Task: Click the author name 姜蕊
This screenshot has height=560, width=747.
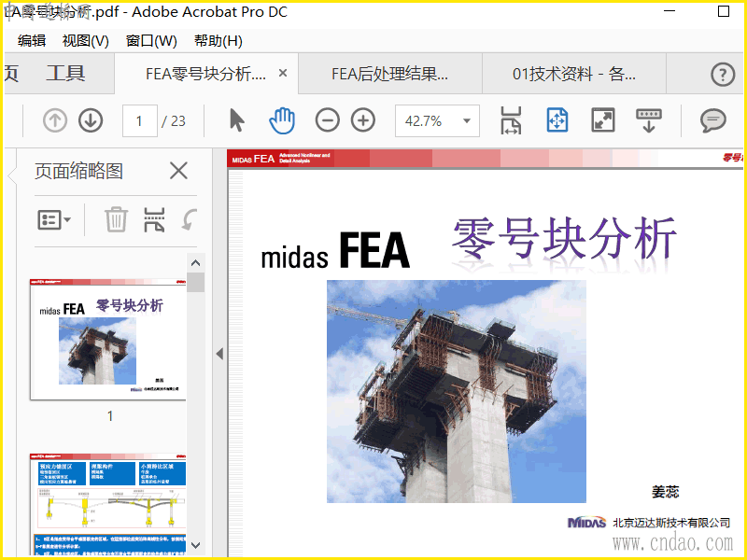Action: tap(665, 492)
